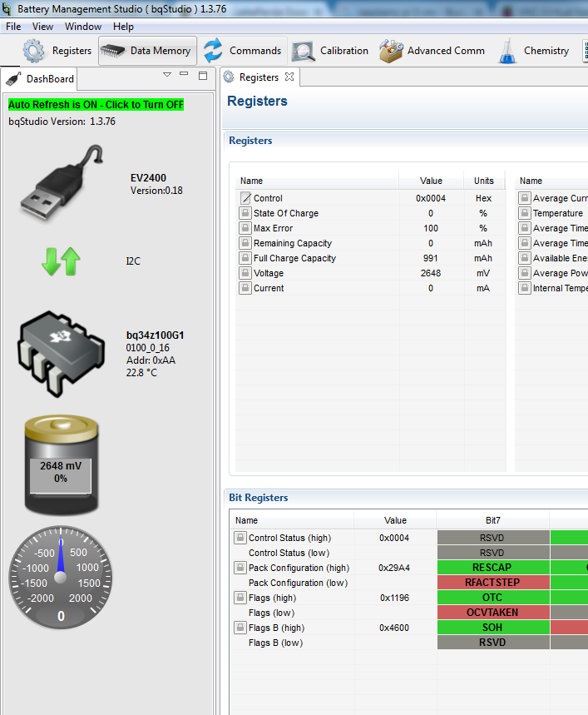Open the File menu
The image size is (588, 715).
tap(13, 27)
